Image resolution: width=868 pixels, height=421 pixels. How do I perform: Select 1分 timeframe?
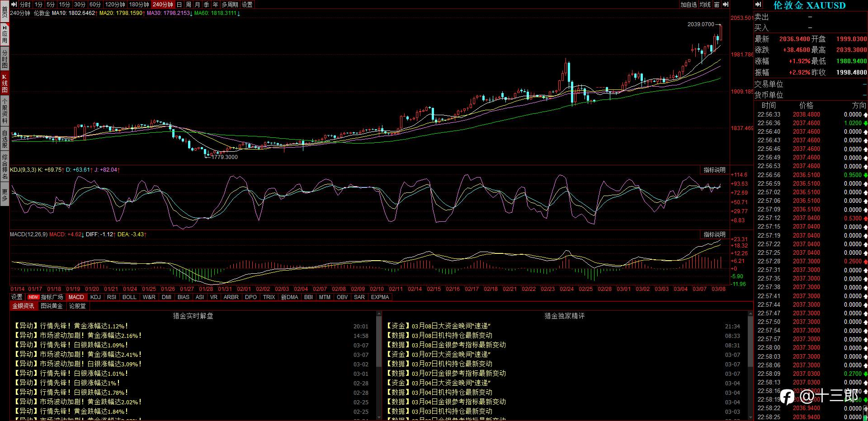[38, 5]
